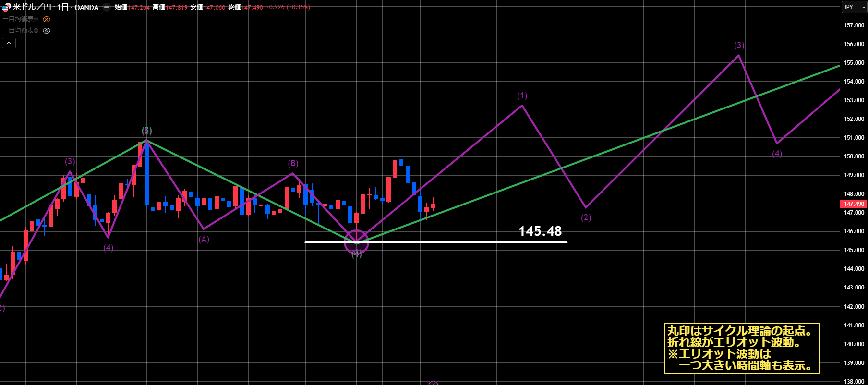Screen dimensions: 868x385
Task: Click the 157.000 label on price axis
Action: point(854,25)
